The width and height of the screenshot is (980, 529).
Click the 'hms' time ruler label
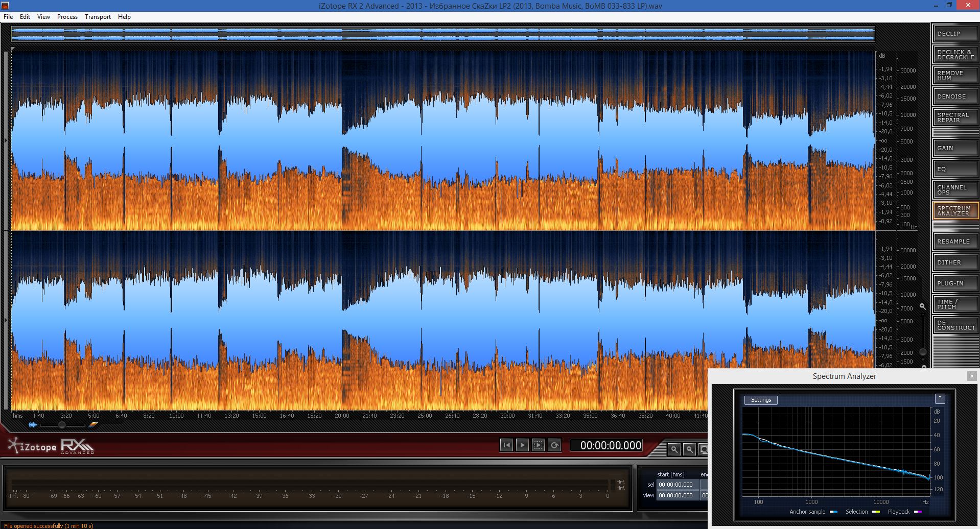18,416
